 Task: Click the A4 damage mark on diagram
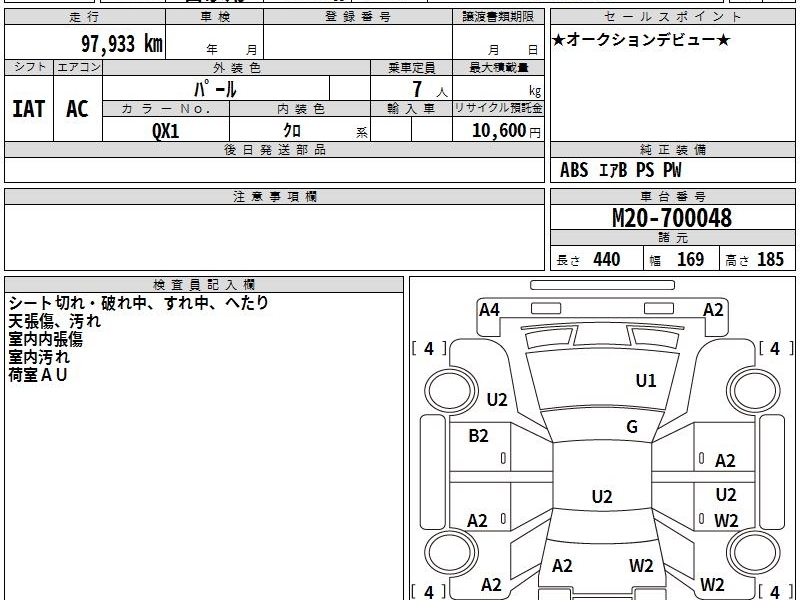489,310
